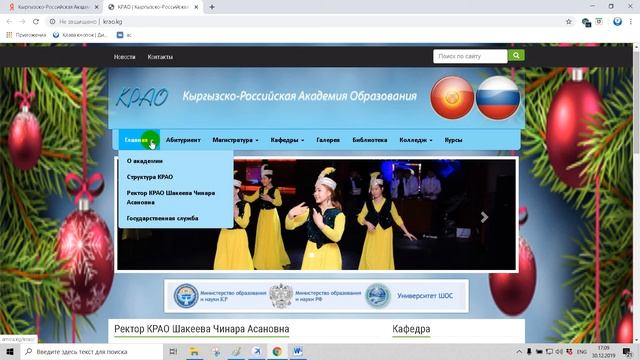Viewport: 640px width, 360px height.
Task: Click Министерство образования и науки РФ logo link
Action: (315, 296)
